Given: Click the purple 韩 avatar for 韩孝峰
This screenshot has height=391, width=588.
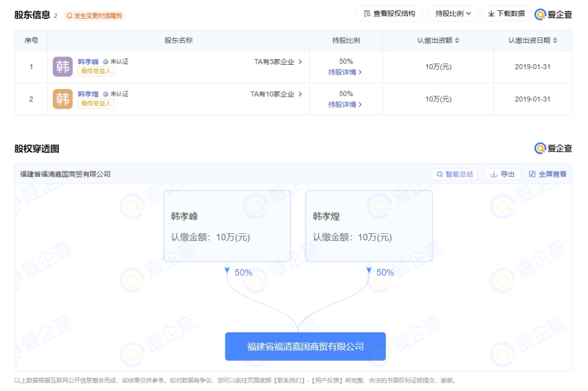Looking at the screenshot, I should tap(63, 67).
